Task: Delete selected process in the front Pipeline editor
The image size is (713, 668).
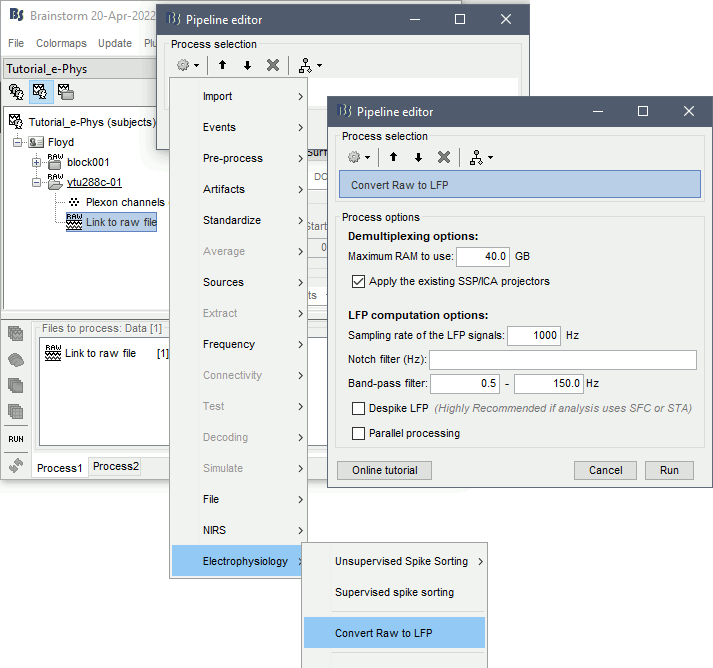Action: [444, 157]
